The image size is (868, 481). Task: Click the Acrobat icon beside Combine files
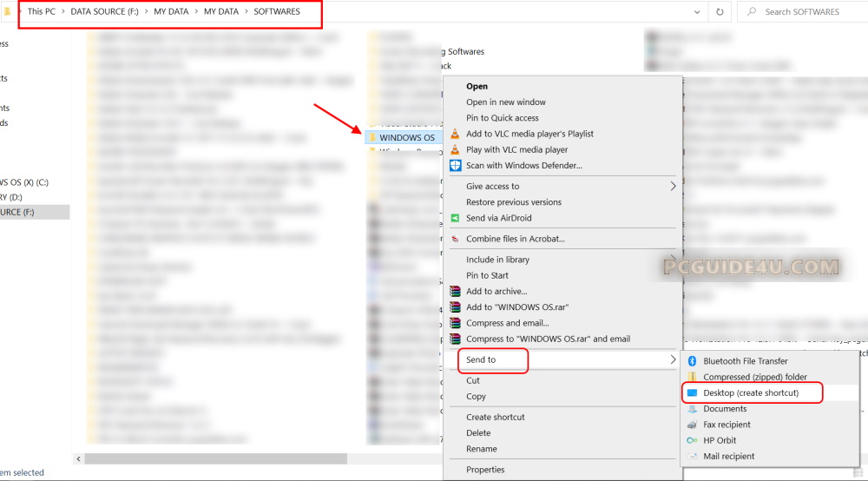pyautogui.click(x=455, y=239)
